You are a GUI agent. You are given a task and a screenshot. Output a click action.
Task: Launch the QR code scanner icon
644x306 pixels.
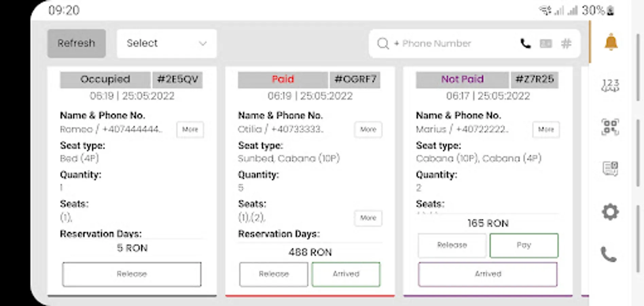pos(610,127)
